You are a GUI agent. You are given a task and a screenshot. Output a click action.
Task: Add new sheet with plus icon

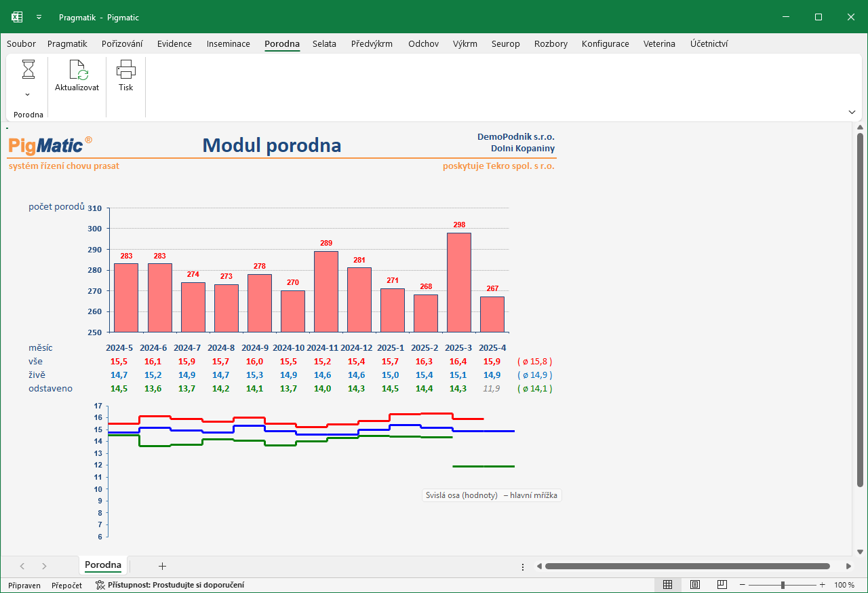point(162,566)
